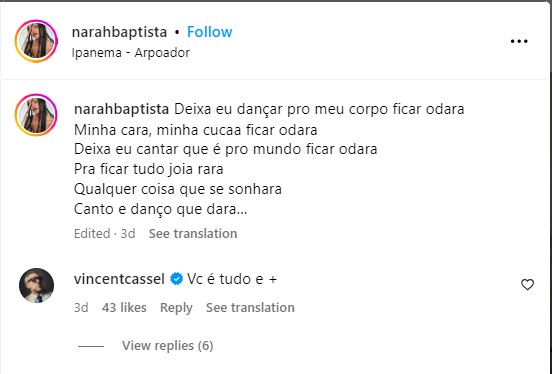This screenshot has width=552, height=374.
Task: Open the three-dots more options menu
Action: pos(519,41)
